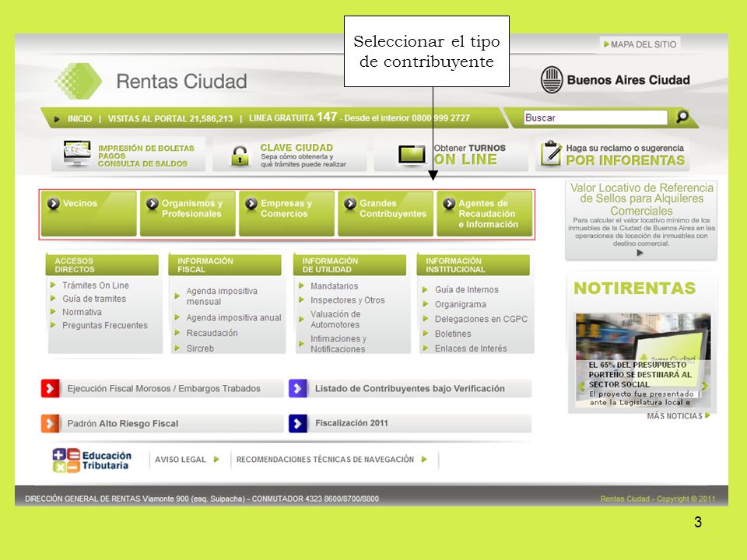
Task: Click the padlock icon beside Clave Ciudad
Action: pos(240,156)
